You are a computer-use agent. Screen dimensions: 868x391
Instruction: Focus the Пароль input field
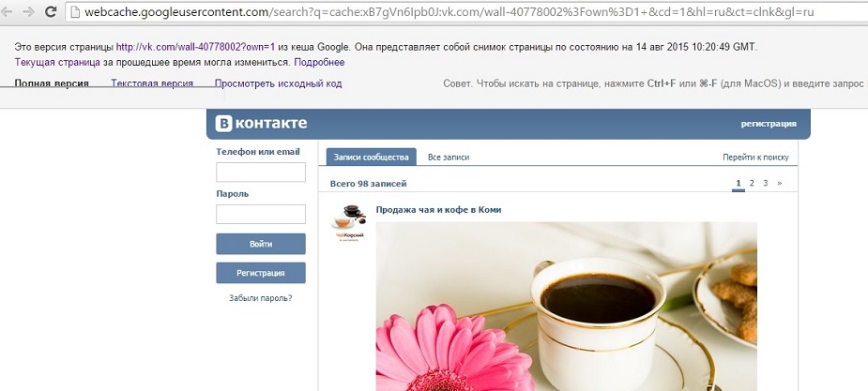click(x=261, y=214)
